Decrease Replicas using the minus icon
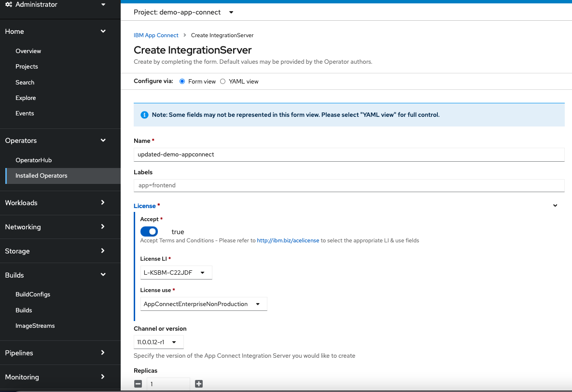572x392 pixels. click(x=138, y=383)
